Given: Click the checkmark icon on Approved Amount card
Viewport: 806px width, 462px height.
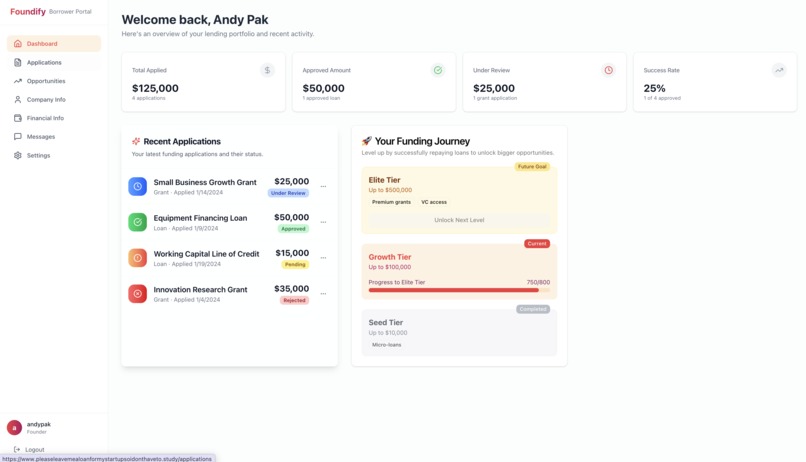Looking at the screenshot, I should pos(438,70).
